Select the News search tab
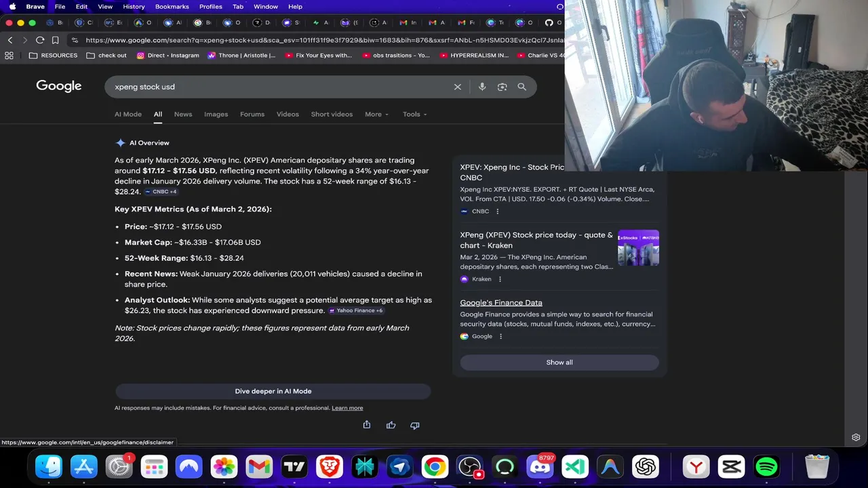Screen dimensions: 868x488 [x=183, y=114]
